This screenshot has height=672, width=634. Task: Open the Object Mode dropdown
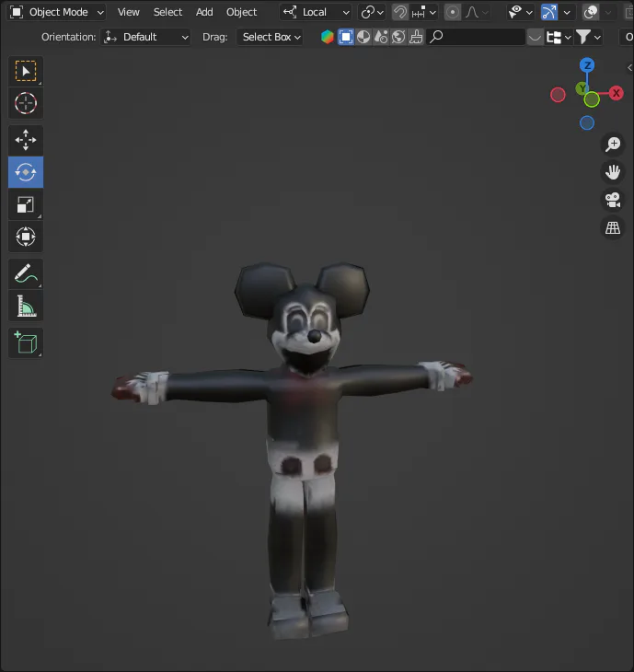coord(56,13)
